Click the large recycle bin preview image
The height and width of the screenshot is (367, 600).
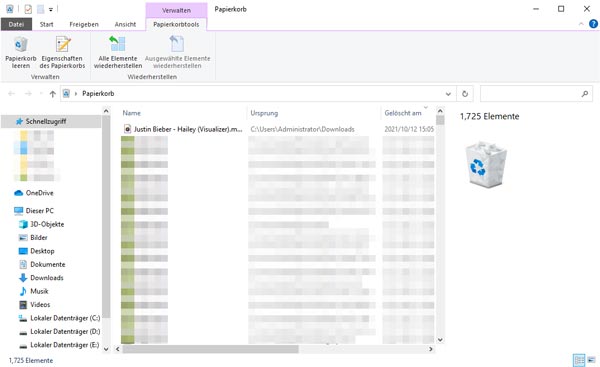485,165
